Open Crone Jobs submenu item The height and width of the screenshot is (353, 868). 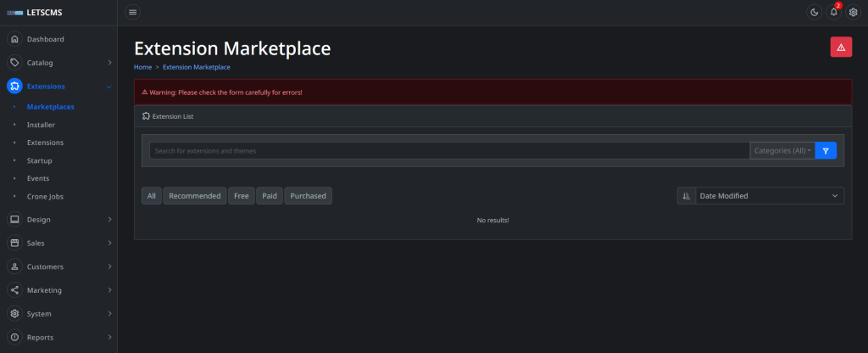click(x=46, y=196)
